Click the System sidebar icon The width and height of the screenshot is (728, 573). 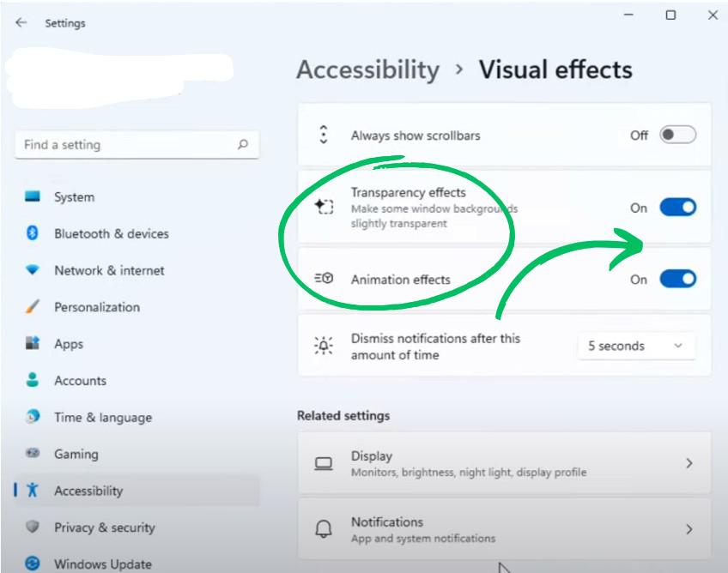click(x=32, y=196)
